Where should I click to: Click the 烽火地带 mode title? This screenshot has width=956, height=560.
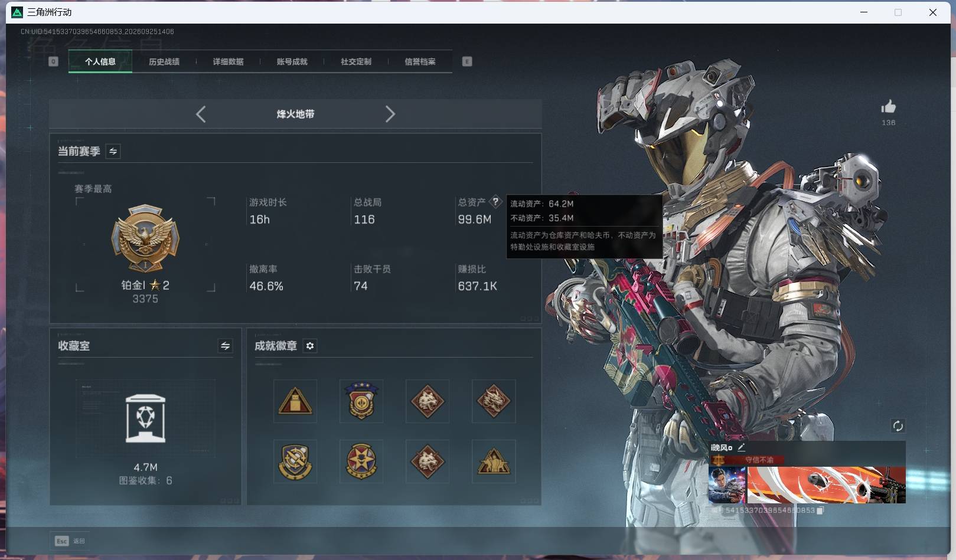tap(295, 114)
